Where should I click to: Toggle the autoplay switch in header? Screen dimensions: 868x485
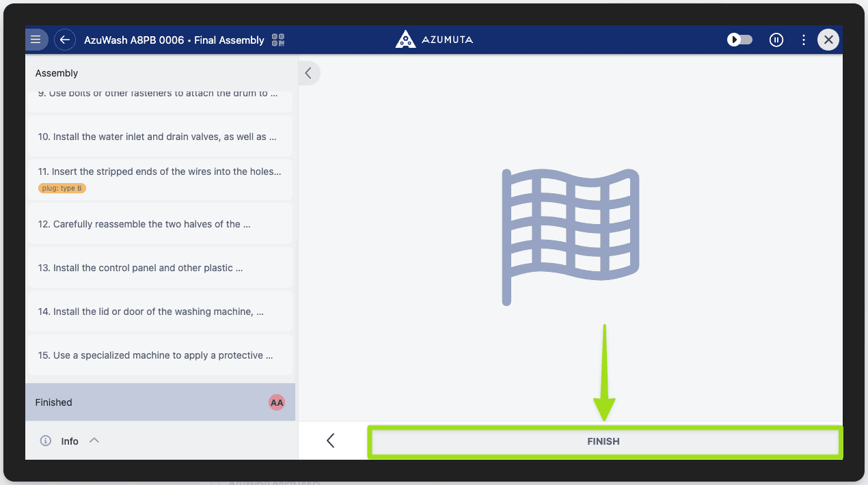pyautogui.click(x=740, y=40)
